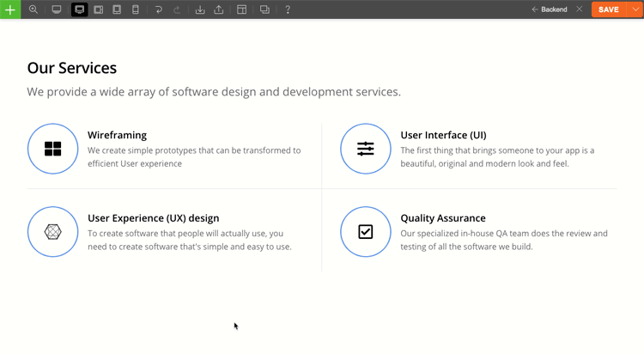Open the help question mark
The height and width of the screenshot is (354, 644).
click(x=288, y=9)
